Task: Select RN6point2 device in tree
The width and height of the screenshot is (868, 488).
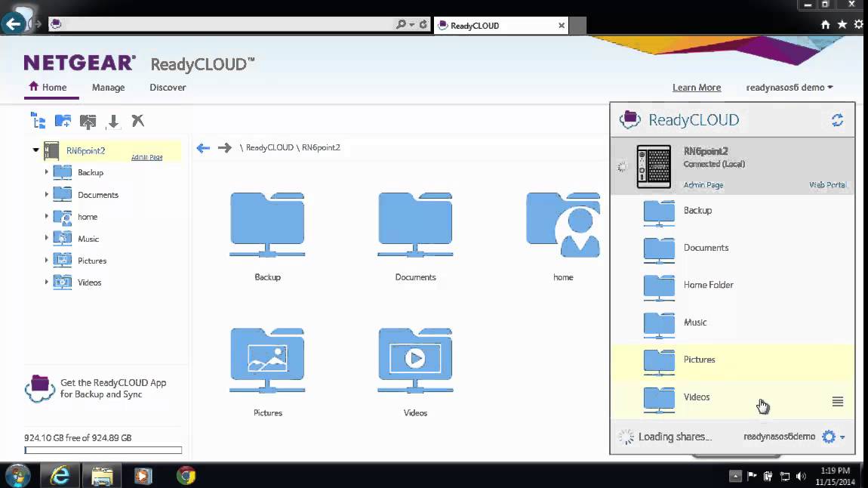Action: 86,150
